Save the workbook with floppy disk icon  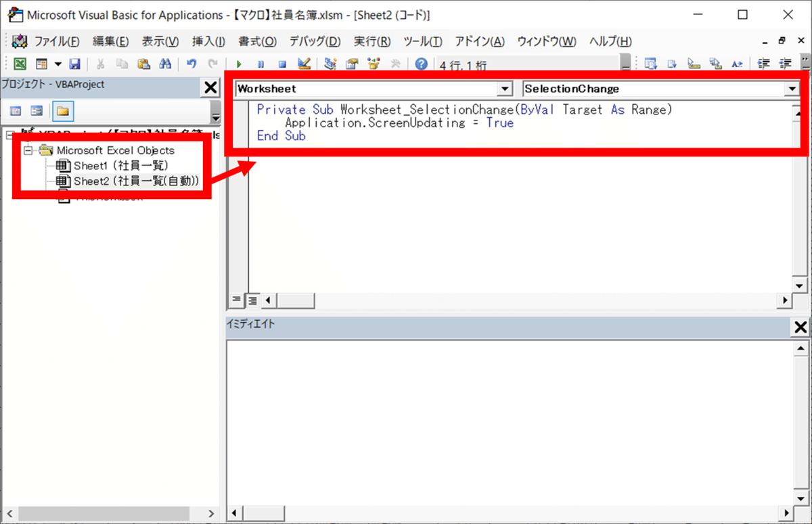coord(74,64)
